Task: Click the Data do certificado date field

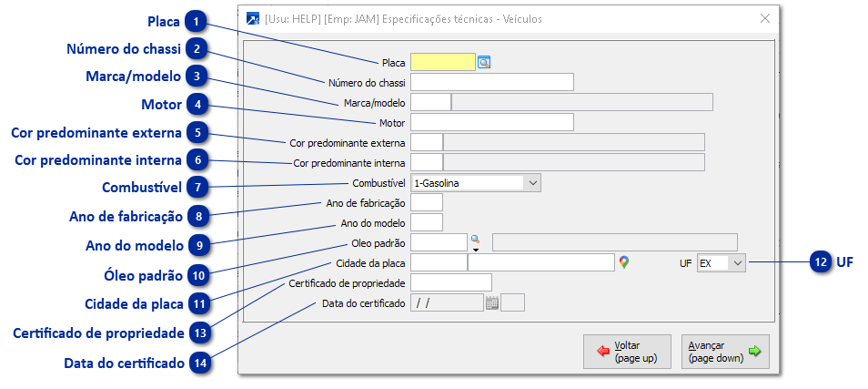Action: click(x=448, y=302)
